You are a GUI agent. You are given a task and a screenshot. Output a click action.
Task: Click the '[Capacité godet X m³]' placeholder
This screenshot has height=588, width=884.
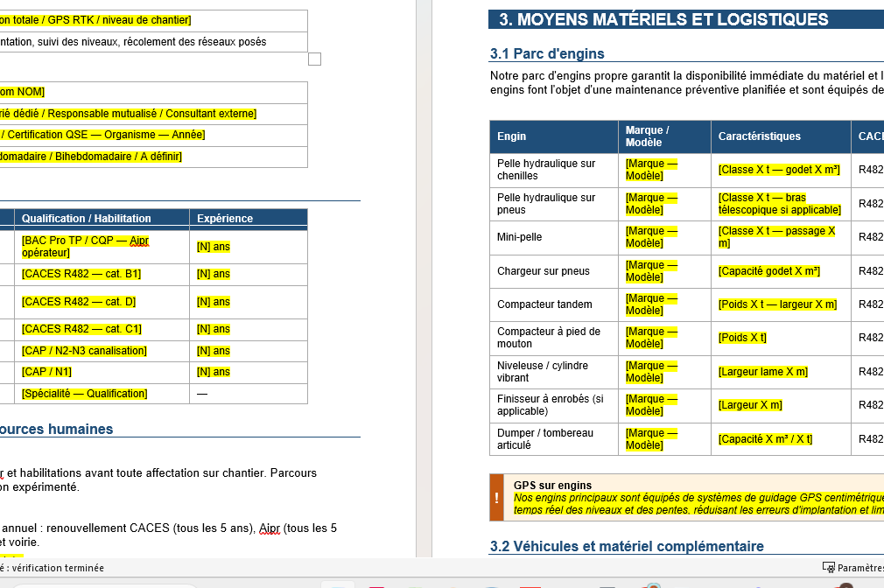pos(769,271)
